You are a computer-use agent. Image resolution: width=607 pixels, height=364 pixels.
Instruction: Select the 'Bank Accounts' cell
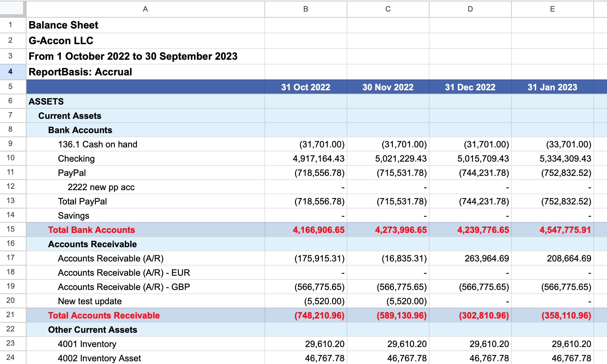145,130
